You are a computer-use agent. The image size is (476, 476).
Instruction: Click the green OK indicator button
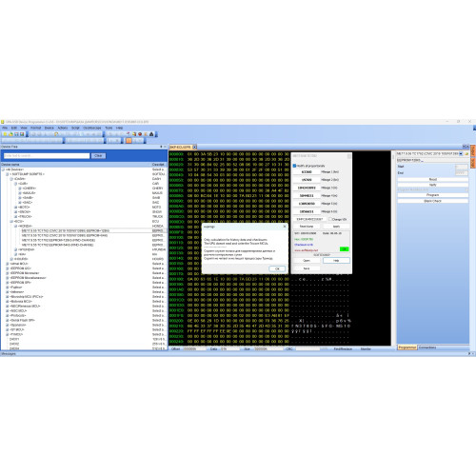[344, 249]
